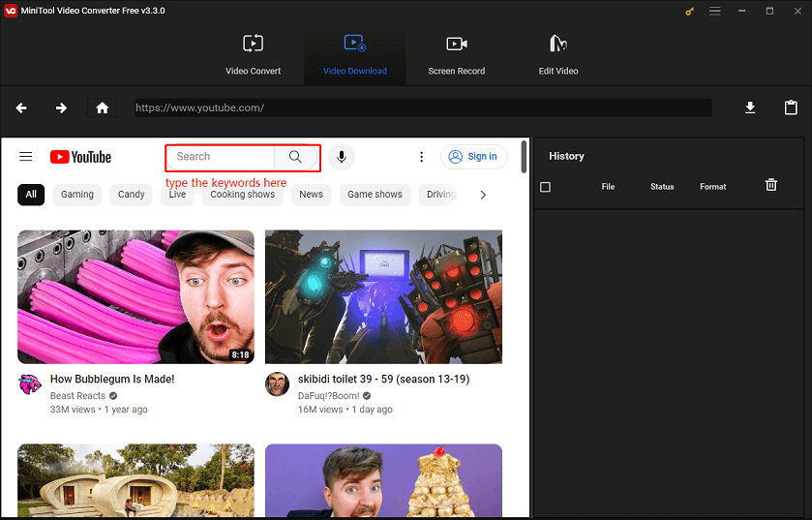Click the key upgrade icon in title bar
812x520 pixels.
pos(689,11)
